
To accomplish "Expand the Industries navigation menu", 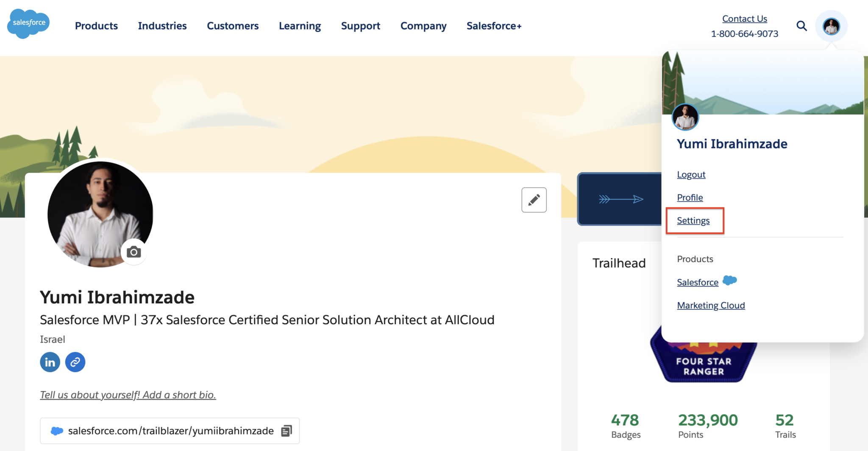I will 162,26.
